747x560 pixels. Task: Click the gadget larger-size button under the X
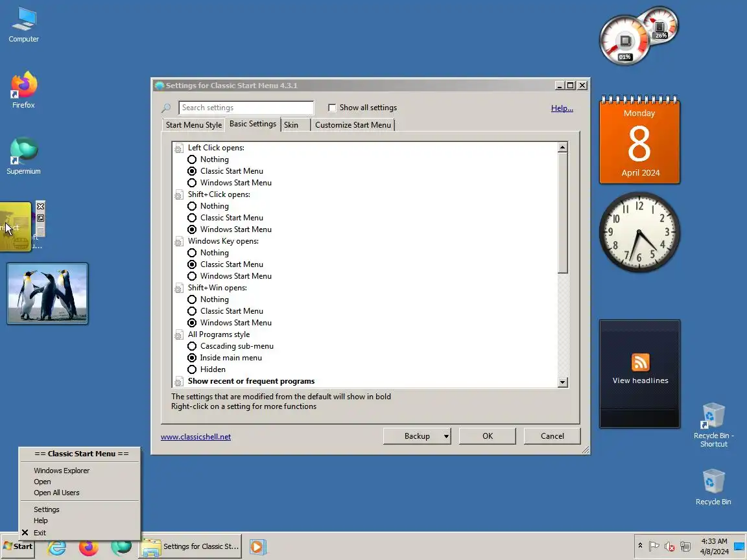[x=40, y=218]
